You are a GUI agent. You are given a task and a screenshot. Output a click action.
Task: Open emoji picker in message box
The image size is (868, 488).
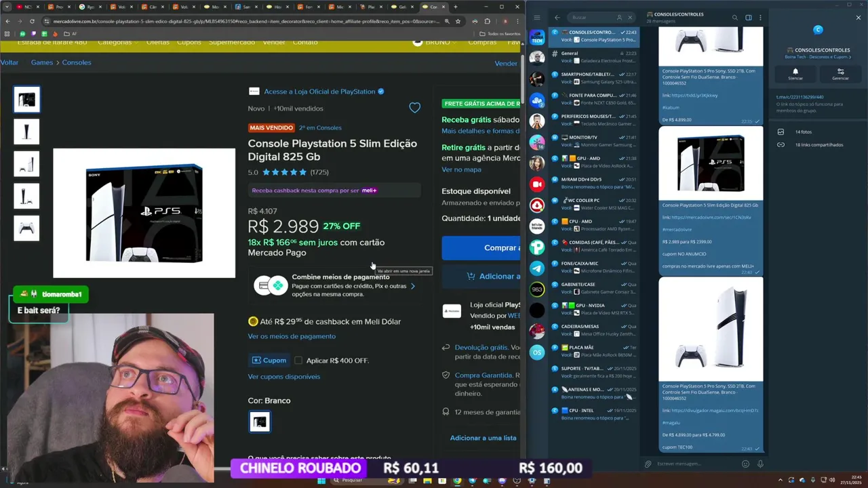click(x=746, y=464)
